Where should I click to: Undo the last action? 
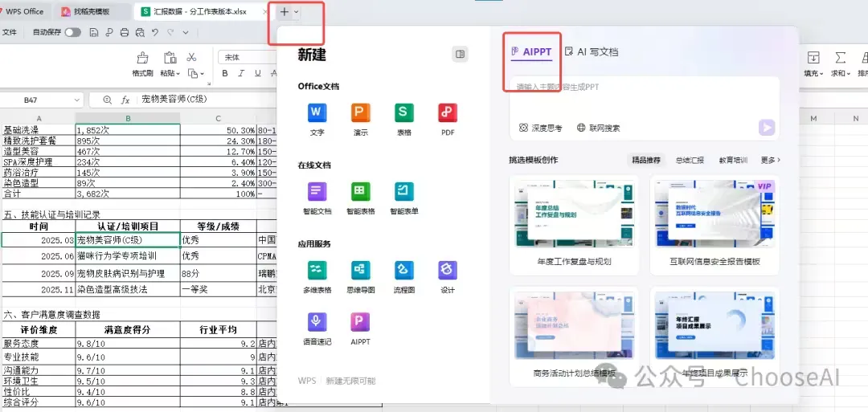(x=156, y=33)
